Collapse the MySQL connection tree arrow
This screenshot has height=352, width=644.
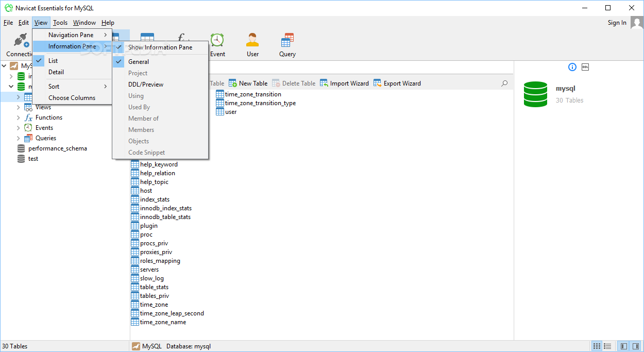4,66
